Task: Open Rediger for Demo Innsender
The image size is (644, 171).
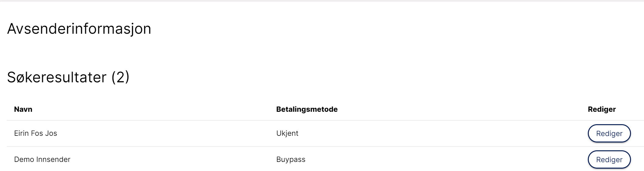Action: [609, 159]
